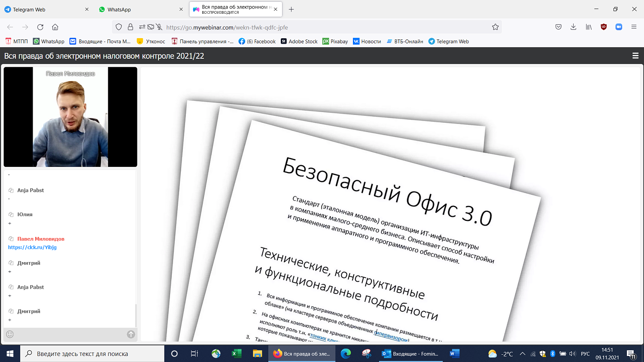
Task: Open ВТБ-Онлайн bookmark
Action: 405,42
